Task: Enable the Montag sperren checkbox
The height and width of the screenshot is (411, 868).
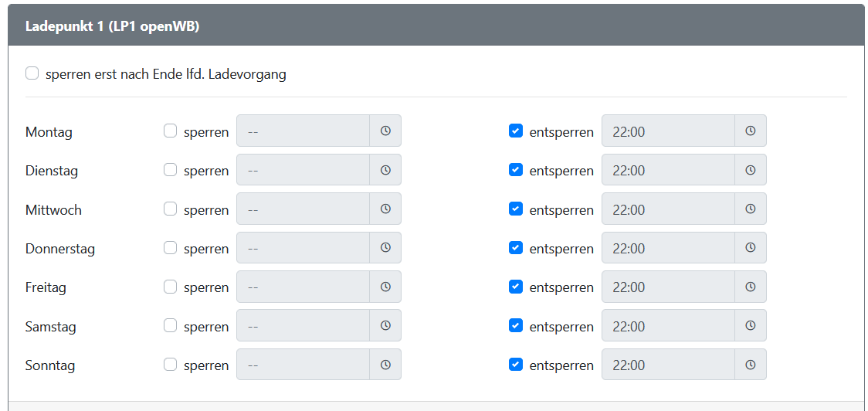Action: 171,131
